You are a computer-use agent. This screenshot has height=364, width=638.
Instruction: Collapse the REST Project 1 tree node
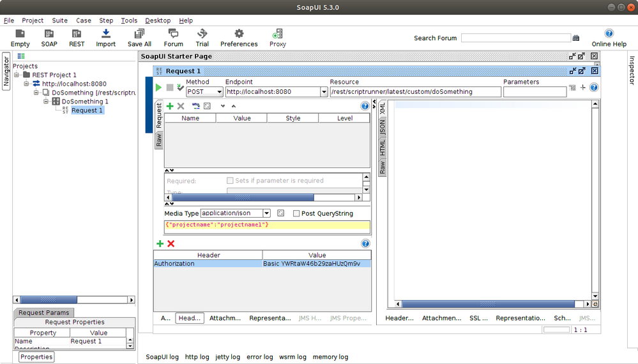pyautogui.click(x=17, y=75)
